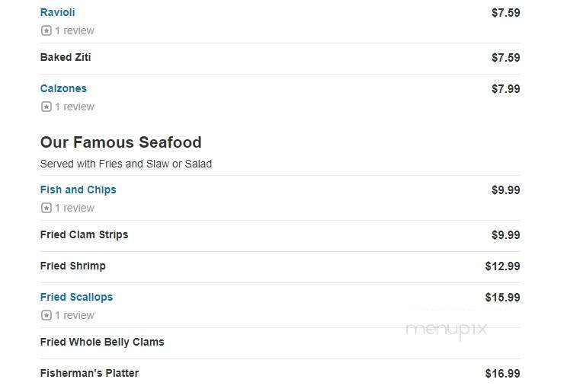
Task: View the 1 review text under Fried Scallops
Action: pos(75,316)
